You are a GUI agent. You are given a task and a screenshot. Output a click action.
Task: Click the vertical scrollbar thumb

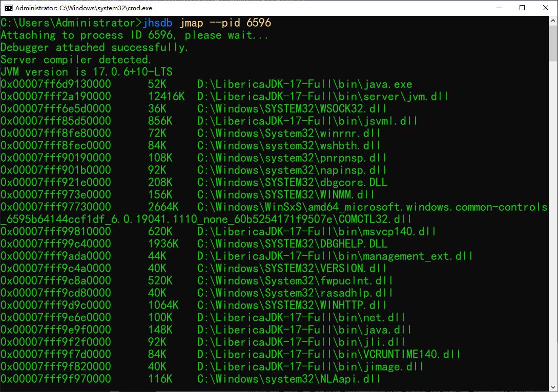[553, 43]
